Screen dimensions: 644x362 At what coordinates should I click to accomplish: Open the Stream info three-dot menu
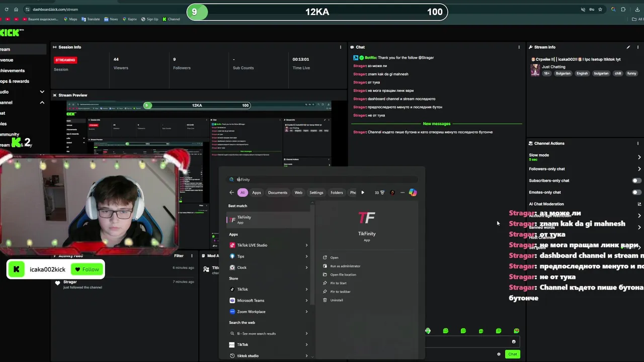click(x=637, y=47)
